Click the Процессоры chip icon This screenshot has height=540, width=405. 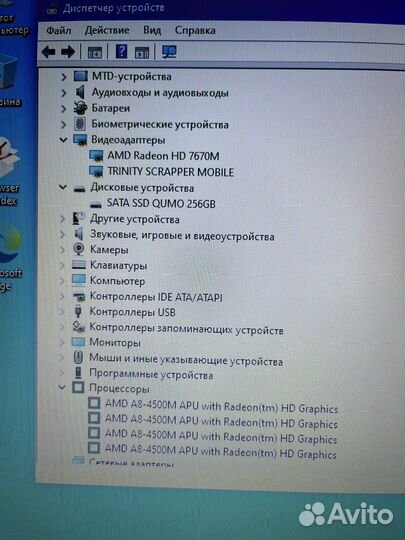(x=78, y=388)
